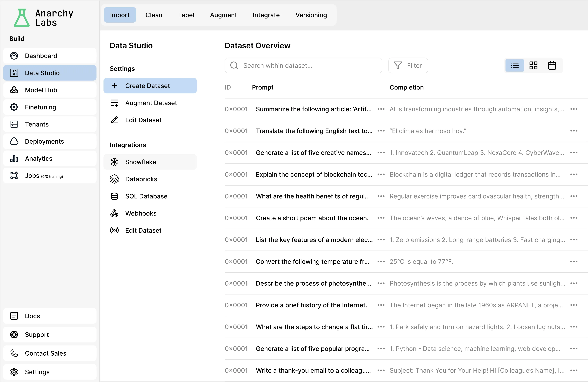Select Augment Dataset option

[x=150, y=103]
